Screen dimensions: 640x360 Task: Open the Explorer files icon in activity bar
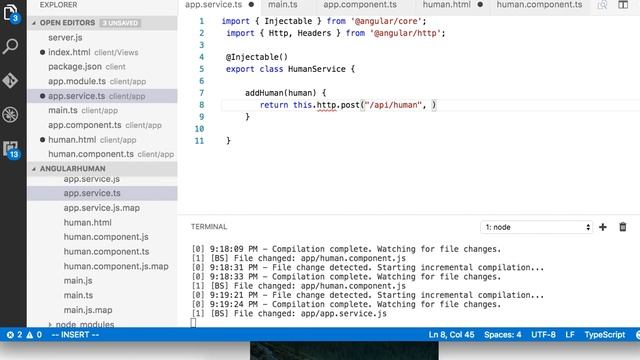pyautogui.click(x=11, y=12)
